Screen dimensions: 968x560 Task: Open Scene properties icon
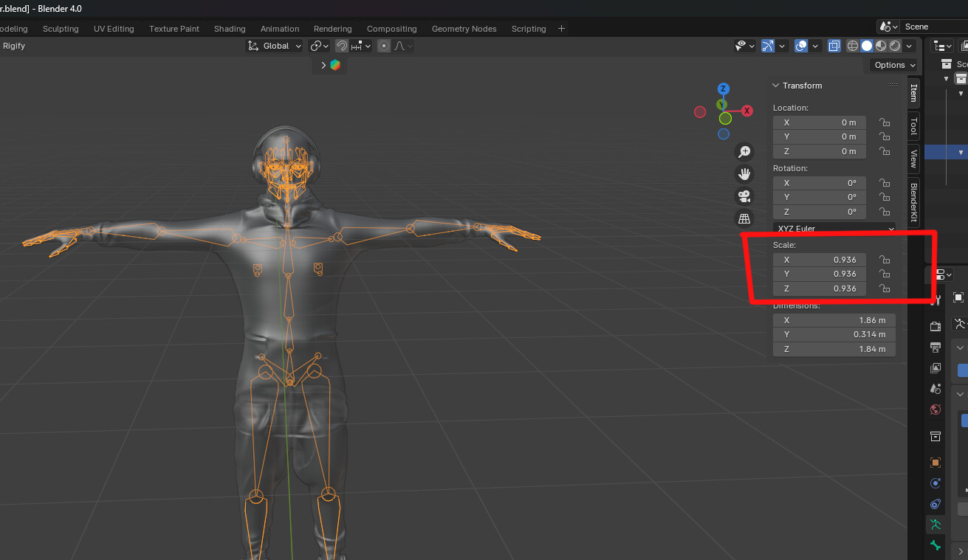[x=936, y=389]
